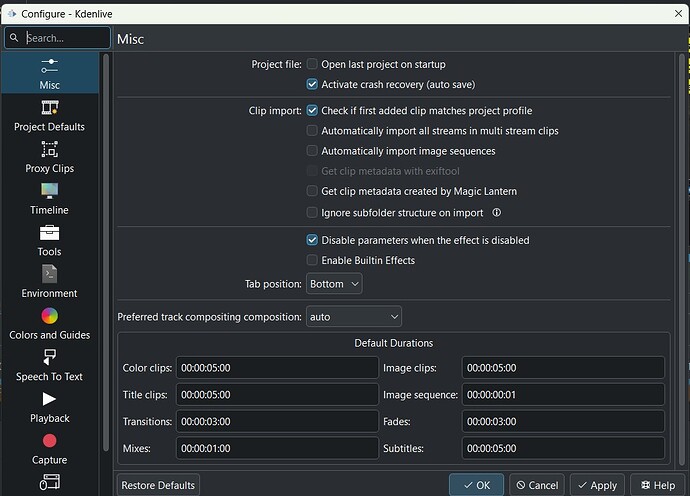This screenshot has width=690, height=496.
Task: Open Colors and Guides color wheel icon
Action: (x=49, y=316)
